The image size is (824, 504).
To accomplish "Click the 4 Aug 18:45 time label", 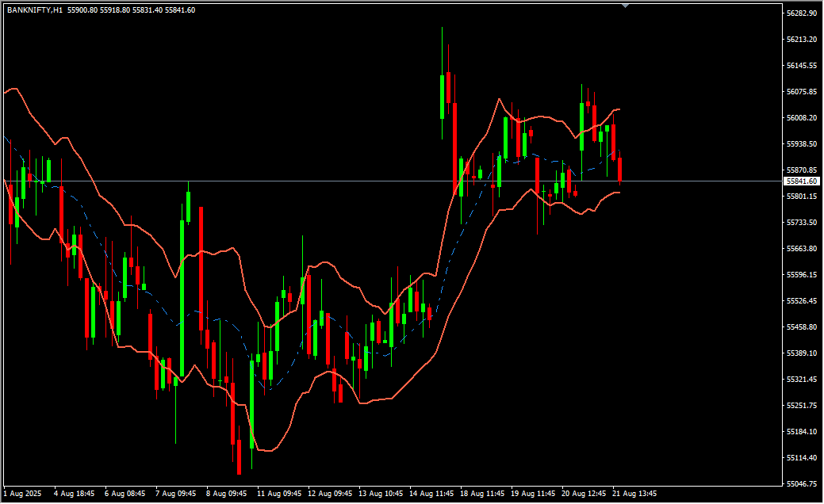I will [x=75, y=493].
